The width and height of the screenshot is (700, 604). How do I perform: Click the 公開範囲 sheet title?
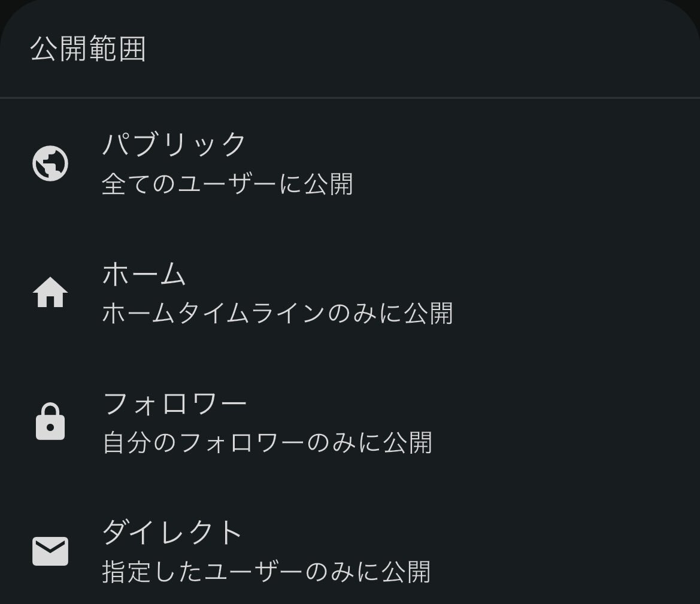coord(88,48)
